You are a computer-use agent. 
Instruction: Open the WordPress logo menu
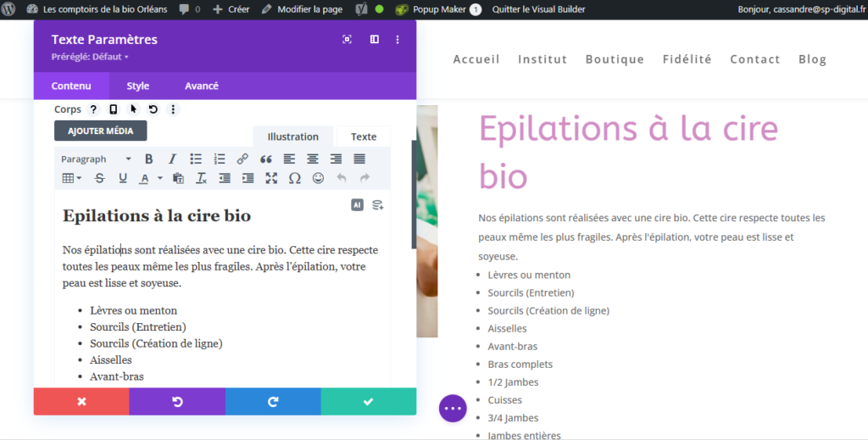(8, 8)
